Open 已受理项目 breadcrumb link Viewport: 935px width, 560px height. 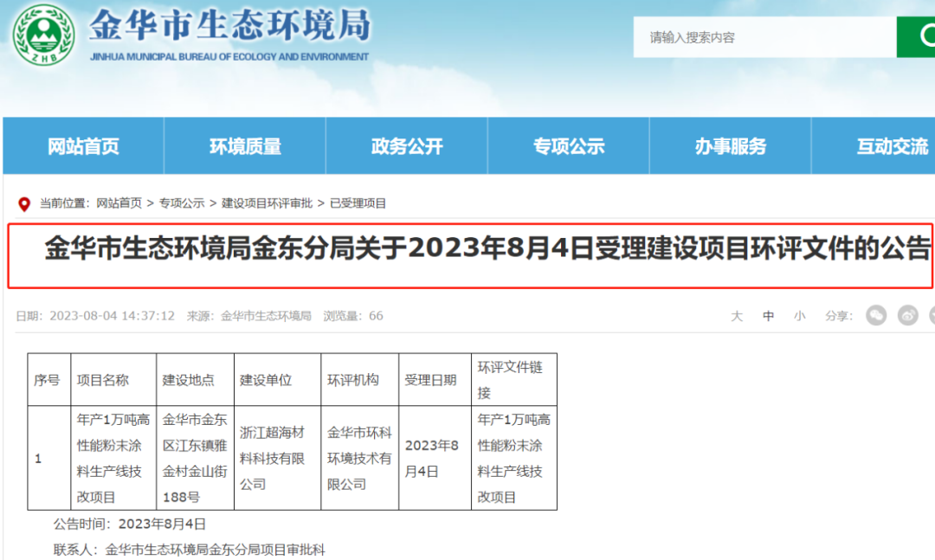pyautogui.click(x=358, y=203)
